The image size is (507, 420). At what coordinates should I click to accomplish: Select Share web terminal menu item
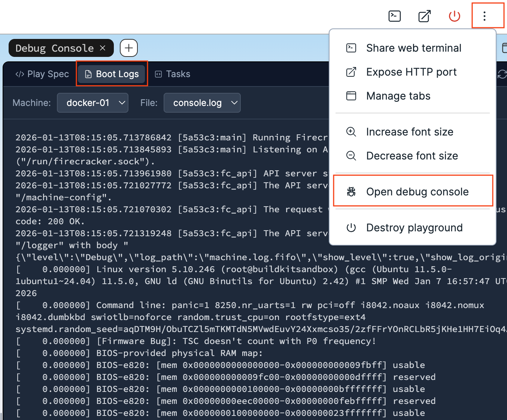(413, 48)
